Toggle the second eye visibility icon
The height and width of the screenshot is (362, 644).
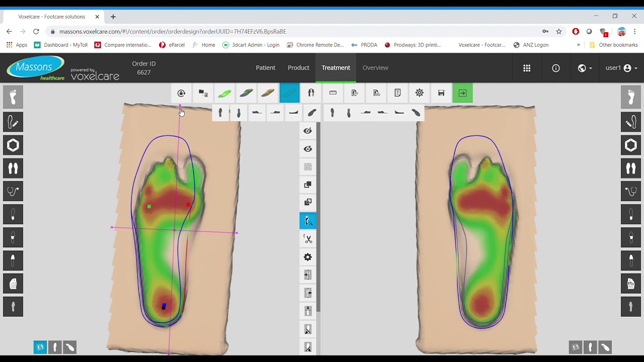308,149
